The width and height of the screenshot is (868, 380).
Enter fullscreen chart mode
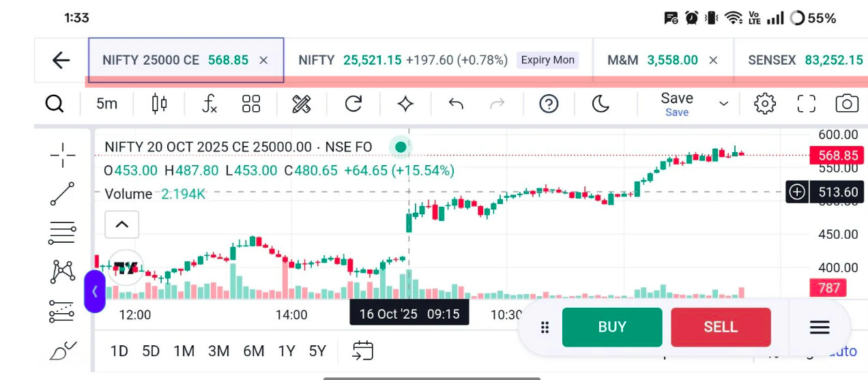806,104
